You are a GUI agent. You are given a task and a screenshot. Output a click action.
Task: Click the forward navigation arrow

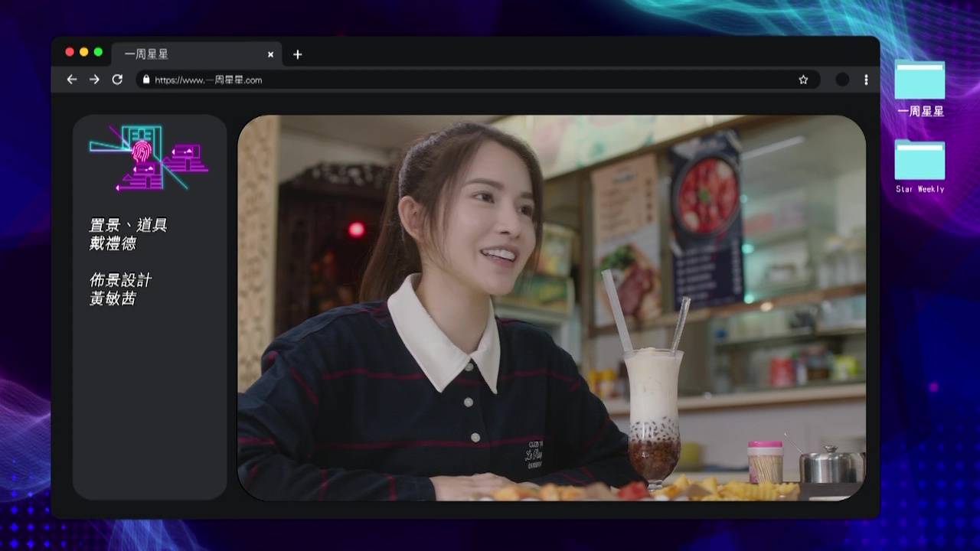(x=94, y=80)
